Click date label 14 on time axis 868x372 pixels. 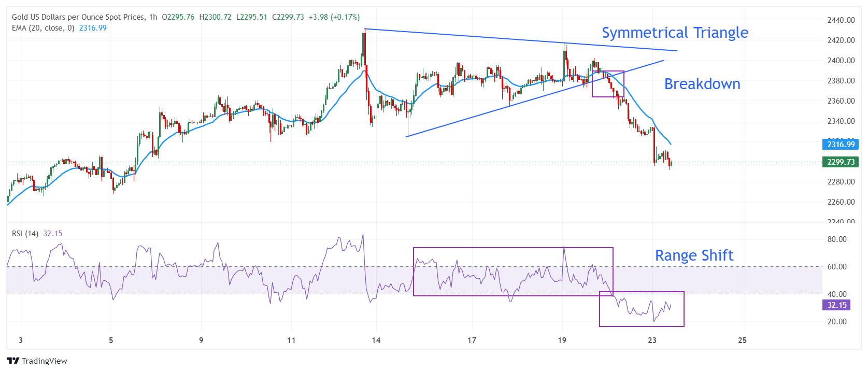tap(376, 340)
